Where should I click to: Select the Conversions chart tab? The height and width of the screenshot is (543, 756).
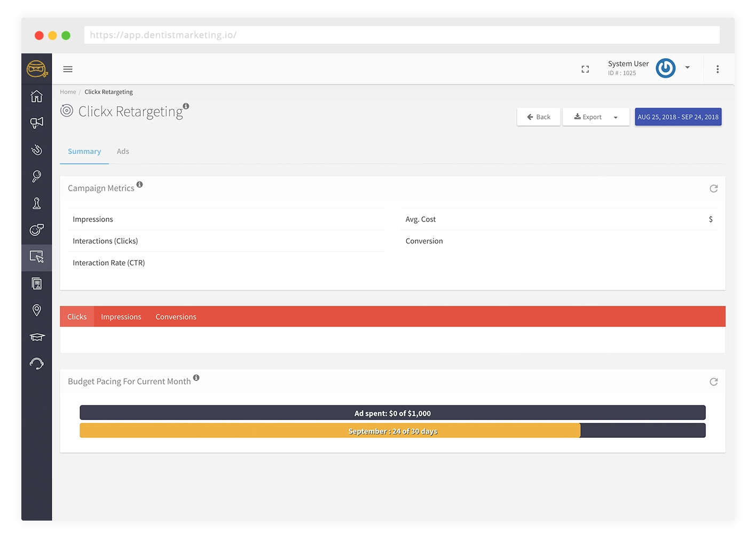coord(176,317)
